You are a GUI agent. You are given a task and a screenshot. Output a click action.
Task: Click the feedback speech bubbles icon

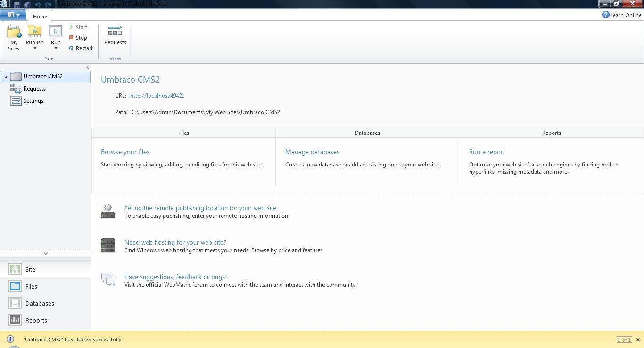coord(108,280)
